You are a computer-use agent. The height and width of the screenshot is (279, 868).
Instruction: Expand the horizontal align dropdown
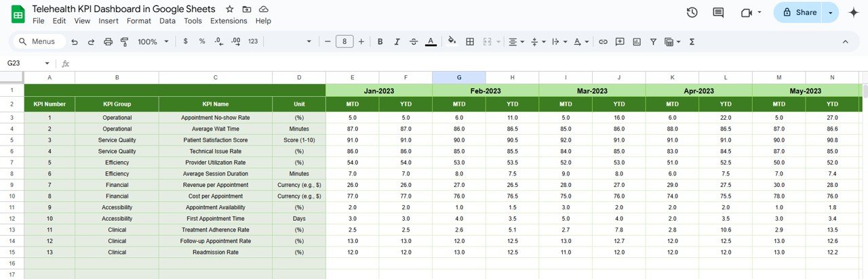pyautogui.click(x=517, y=42)
